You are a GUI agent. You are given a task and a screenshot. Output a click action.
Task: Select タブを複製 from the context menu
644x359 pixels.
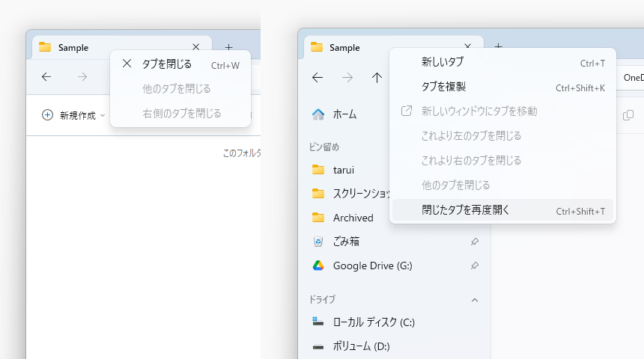pos(502,87)
